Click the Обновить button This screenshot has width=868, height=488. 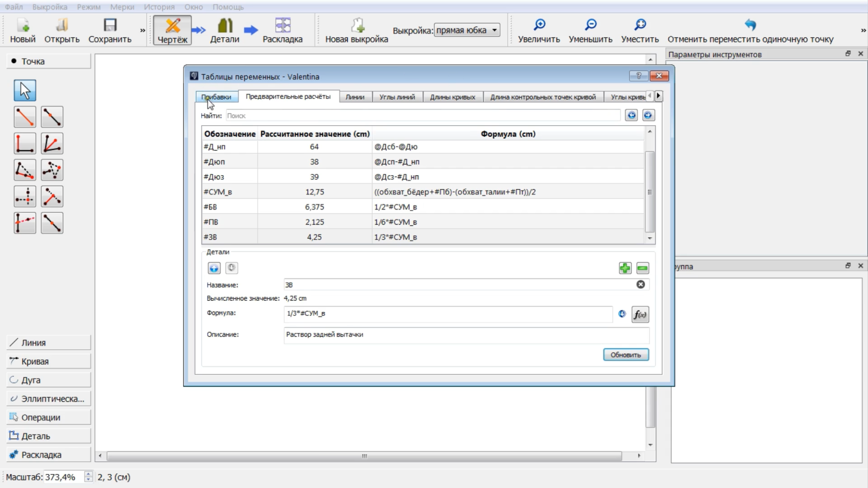point(626,355)
